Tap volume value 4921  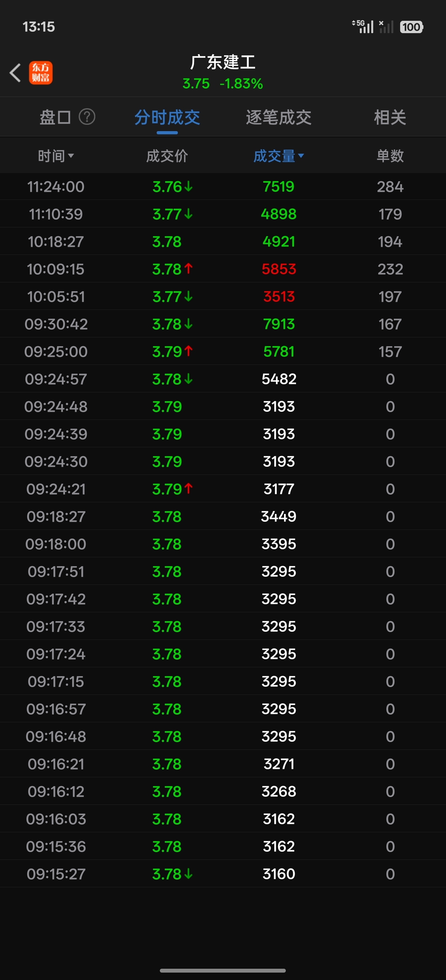pyautogui.click(x=279, y=241)
